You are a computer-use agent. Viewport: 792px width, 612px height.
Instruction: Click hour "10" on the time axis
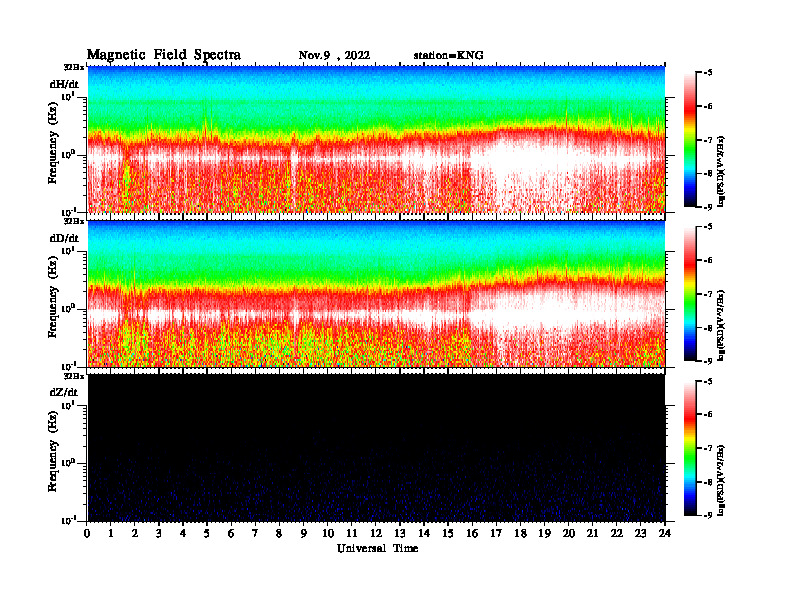click(x=328, y=534)
